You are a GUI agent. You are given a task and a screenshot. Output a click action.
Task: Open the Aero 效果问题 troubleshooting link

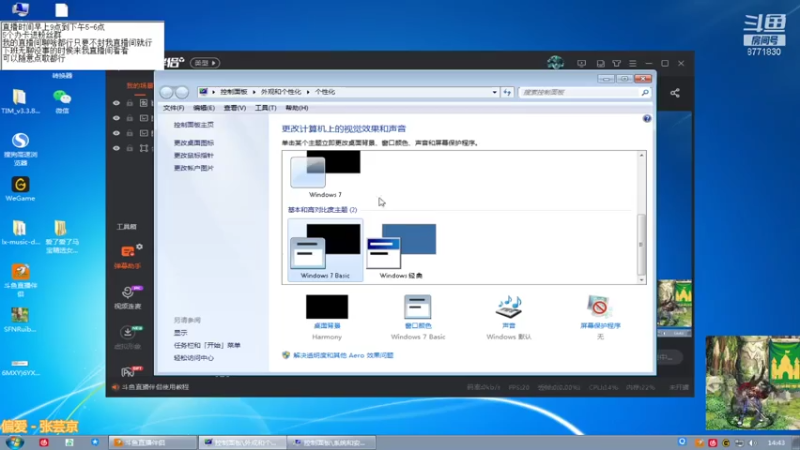click(343, 355)
